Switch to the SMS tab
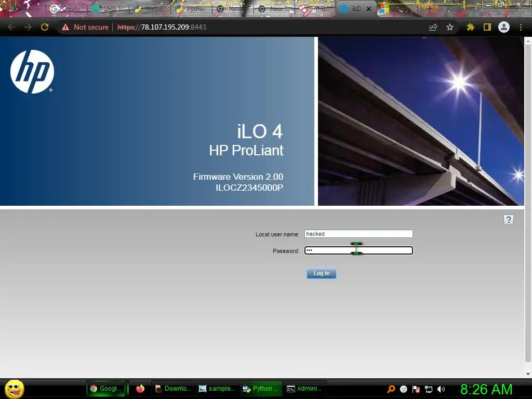 click(x=109, y=9)
